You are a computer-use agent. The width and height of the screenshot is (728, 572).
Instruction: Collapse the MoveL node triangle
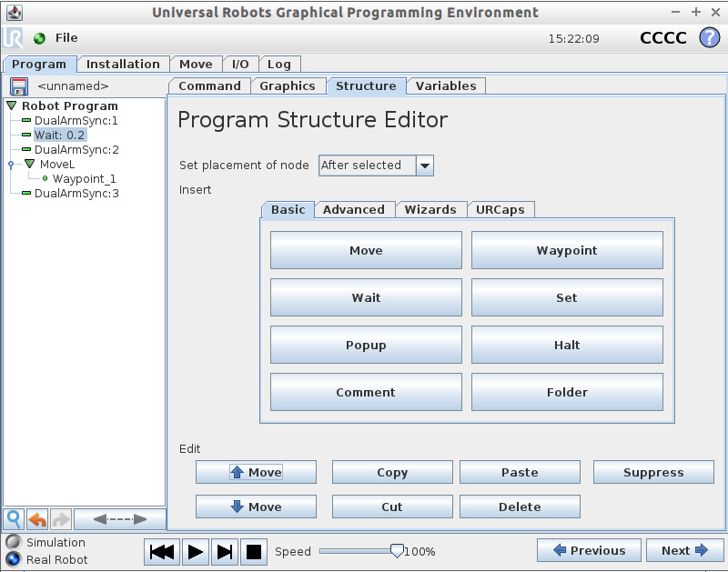(30, 164)
